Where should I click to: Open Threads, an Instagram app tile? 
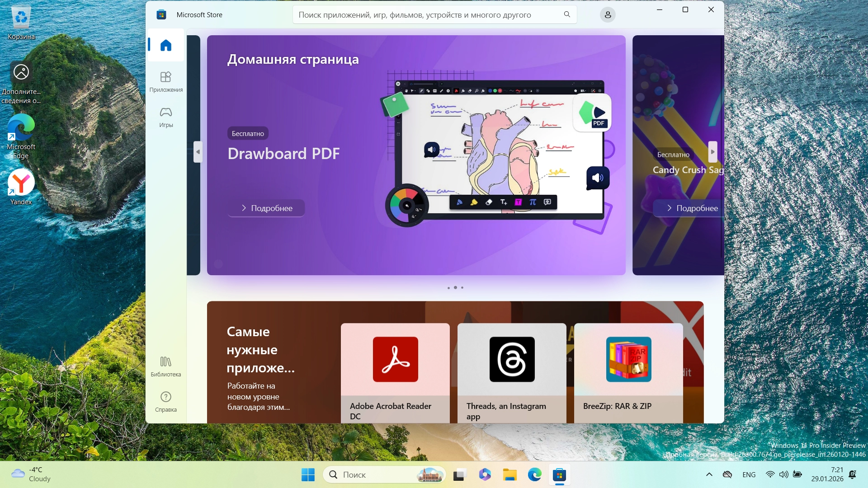coord(512,373)
